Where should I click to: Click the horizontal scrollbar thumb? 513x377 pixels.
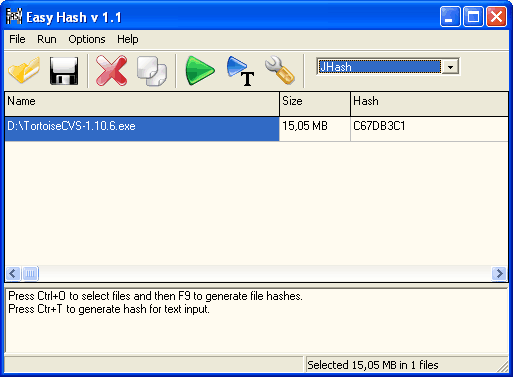pos(30,274)
